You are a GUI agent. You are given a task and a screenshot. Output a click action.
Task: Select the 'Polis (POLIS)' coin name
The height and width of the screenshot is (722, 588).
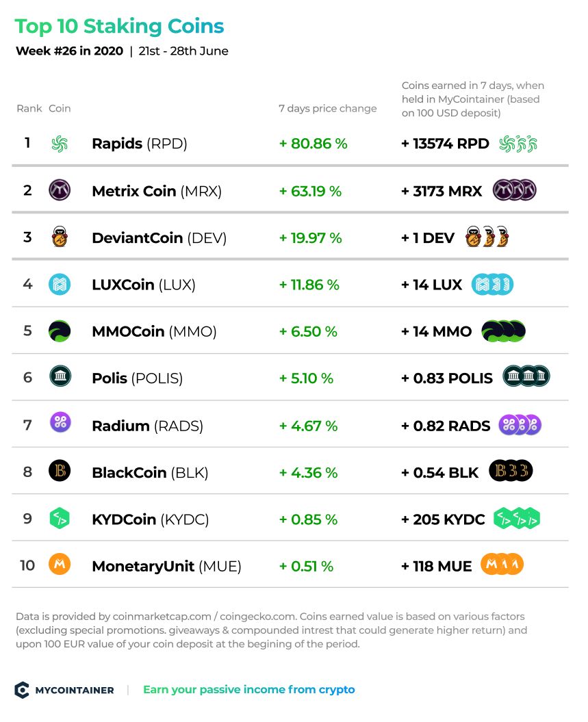137,378
